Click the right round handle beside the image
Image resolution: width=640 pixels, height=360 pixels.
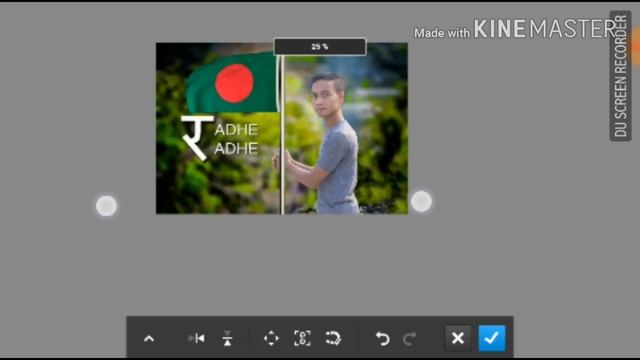421,201
